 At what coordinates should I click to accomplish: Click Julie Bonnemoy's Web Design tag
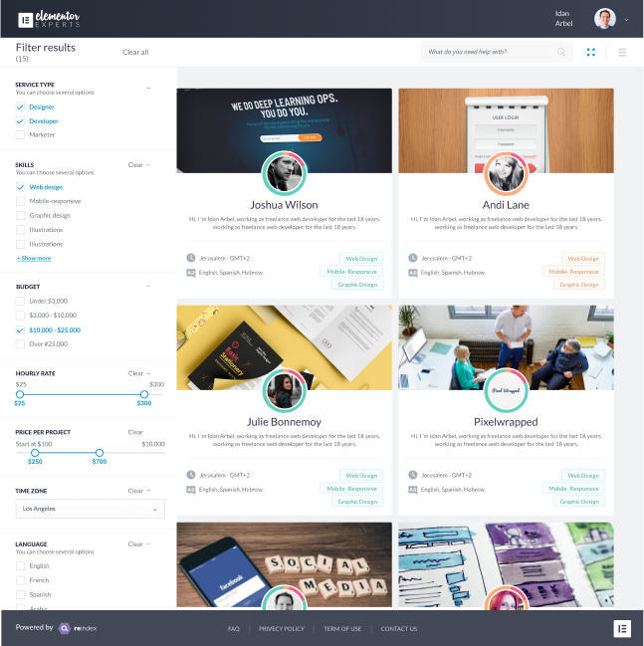[361, 475]
